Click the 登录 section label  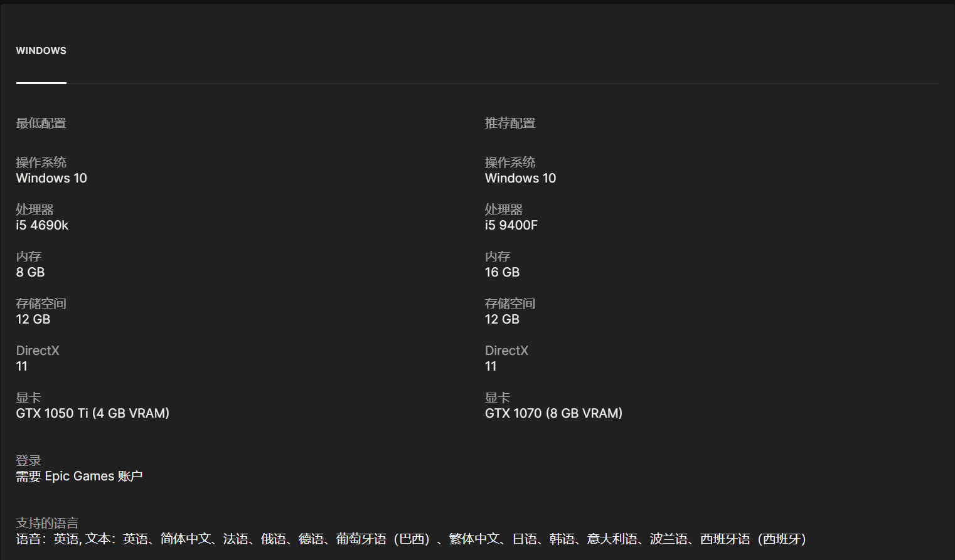28,460
